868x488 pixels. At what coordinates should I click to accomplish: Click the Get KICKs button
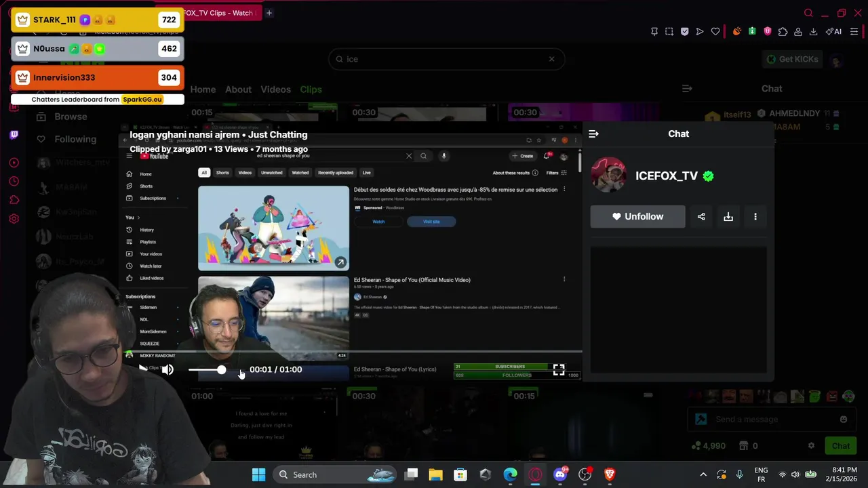click(792, 59)
